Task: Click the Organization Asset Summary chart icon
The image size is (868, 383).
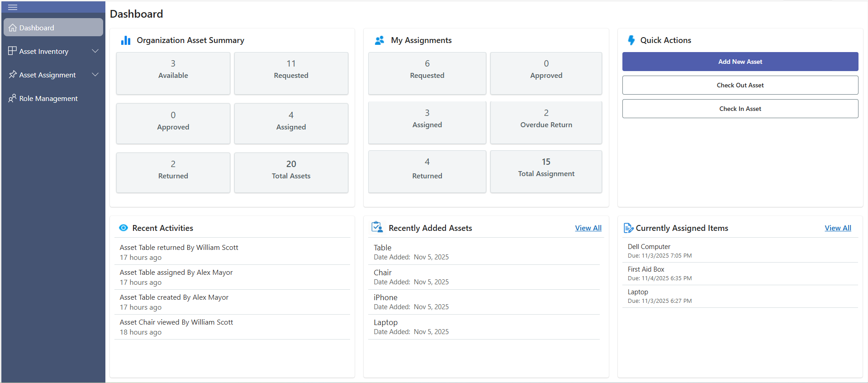Action: click(x=125, y=40)
